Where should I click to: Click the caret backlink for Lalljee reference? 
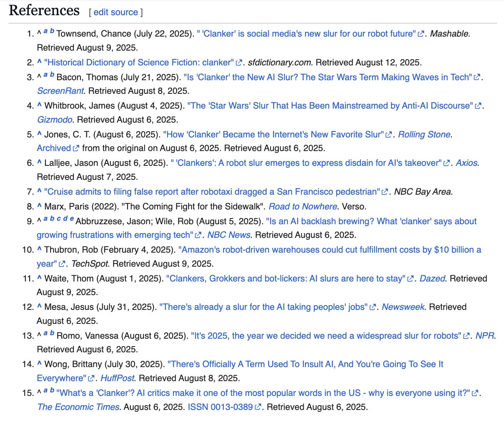coord(39,162)
